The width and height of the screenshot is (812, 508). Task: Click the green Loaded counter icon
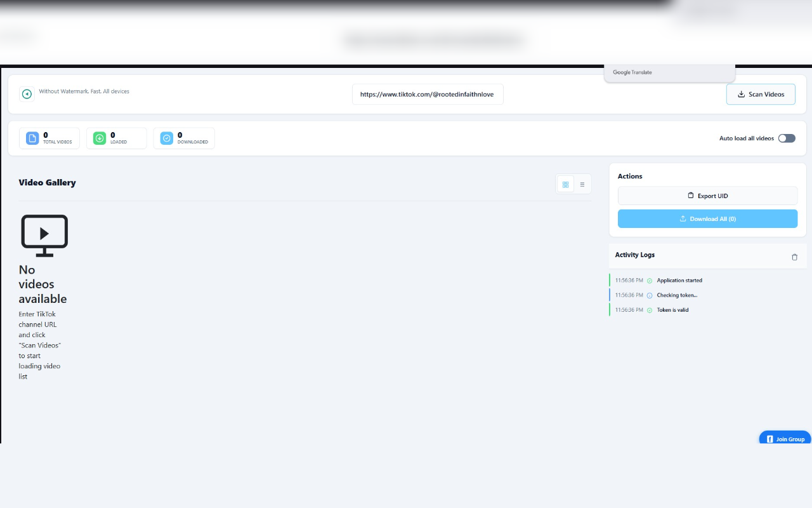click(x=99, y=138)
